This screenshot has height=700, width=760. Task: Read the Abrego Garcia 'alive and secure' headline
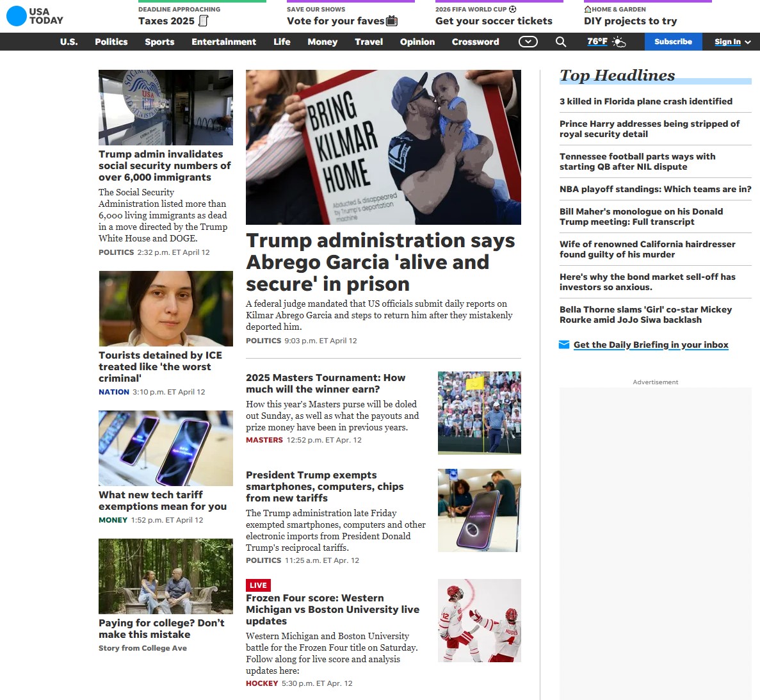click(380, 262)
